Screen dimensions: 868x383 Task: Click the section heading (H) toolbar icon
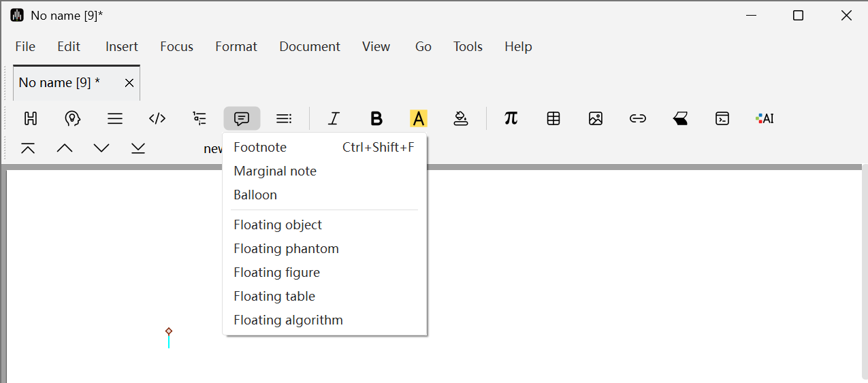point(31,118)
